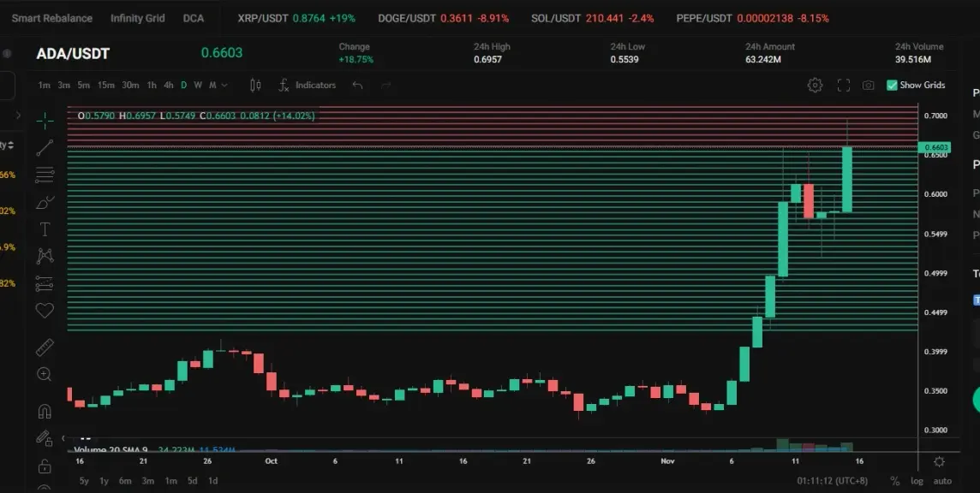Open DOGE/USDT ticker pair
Image resolution: width=980 pixels, height=493 pixels.
(x=443, y=18)
